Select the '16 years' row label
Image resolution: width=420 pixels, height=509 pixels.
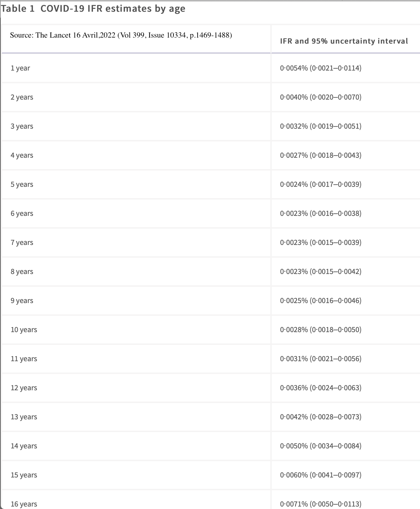24,504
